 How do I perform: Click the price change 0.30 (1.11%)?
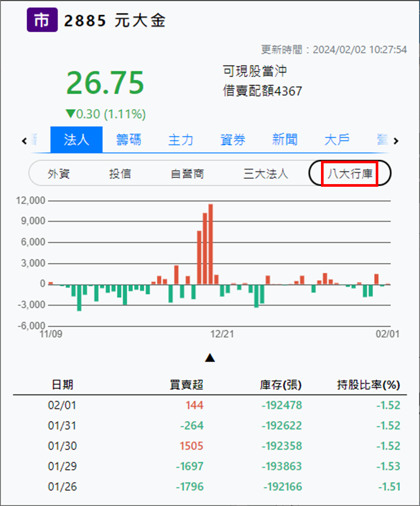(106, 114)
